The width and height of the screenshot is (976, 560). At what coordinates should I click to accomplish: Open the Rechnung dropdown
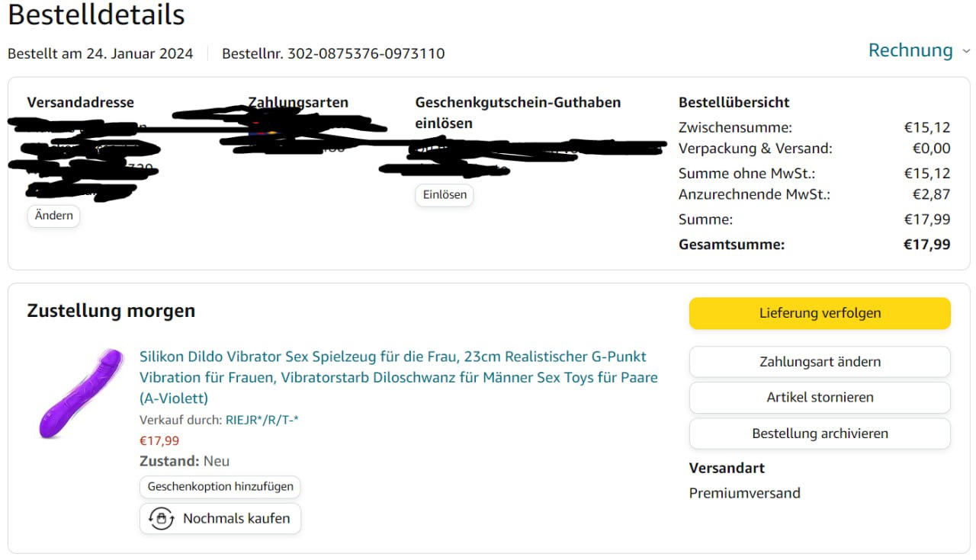[x=919, y=50]
